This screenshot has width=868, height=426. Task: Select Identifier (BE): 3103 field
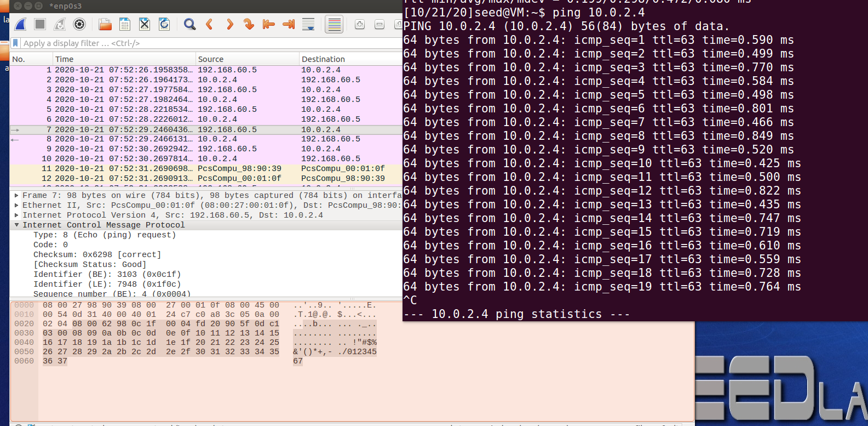pyautogui.click(x=107, y=274)
